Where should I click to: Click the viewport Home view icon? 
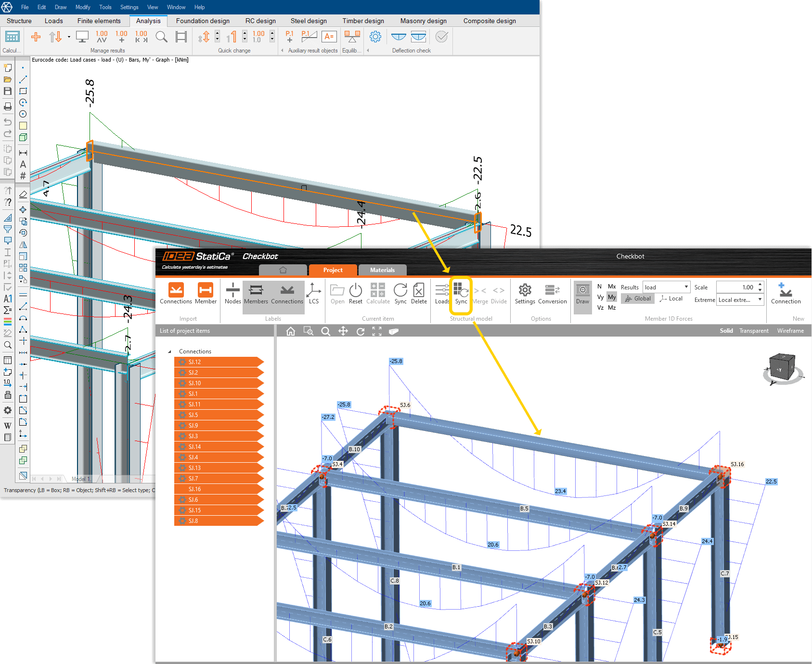pos(290,331)
